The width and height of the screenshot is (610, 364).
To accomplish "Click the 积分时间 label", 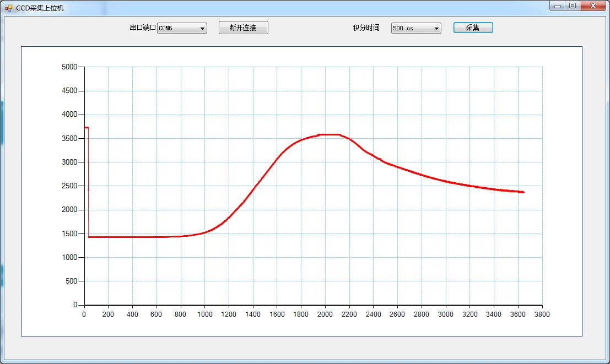I will pyautogui.click(x=366, y=28).
